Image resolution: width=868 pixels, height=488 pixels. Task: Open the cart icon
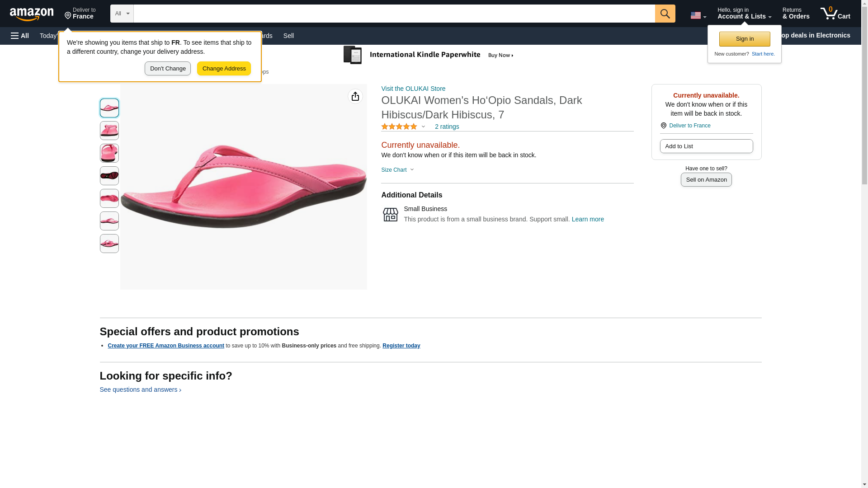[835, 14]
